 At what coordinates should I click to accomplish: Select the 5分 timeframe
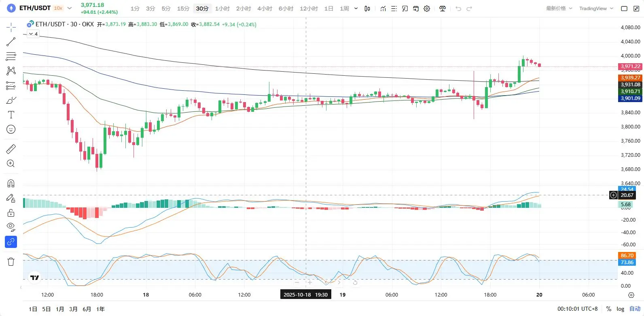(x=166, y=9)
